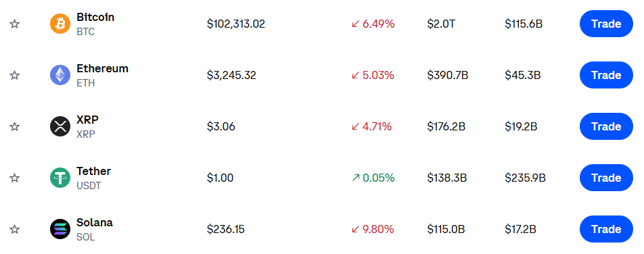The width and height of the screenshot is (644, 254).
Task: Select Trade in the XRP row
Action: 606,126
